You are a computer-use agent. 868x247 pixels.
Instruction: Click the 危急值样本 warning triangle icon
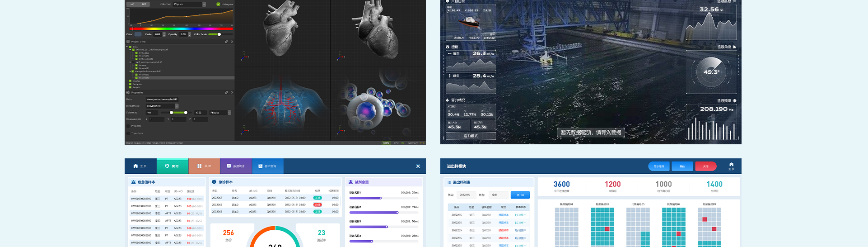133,182
